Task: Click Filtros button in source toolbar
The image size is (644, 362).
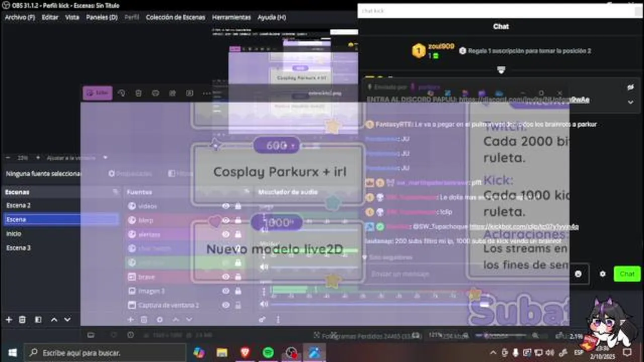Action: [181, 173]
